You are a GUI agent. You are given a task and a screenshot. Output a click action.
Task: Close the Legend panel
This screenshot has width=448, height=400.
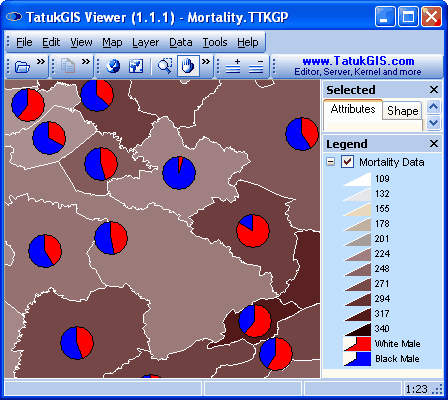tap(434, 144)
